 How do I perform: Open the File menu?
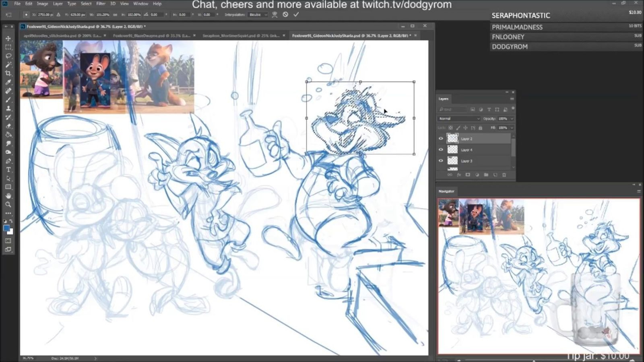[x=17, y=4]
